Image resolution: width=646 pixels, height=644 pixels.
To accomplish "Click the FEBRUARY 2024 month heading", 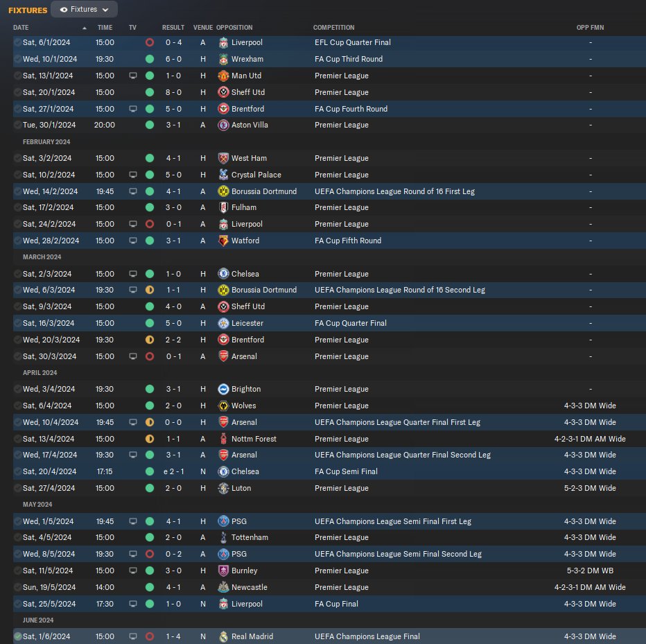I will [x=46, y=141].
